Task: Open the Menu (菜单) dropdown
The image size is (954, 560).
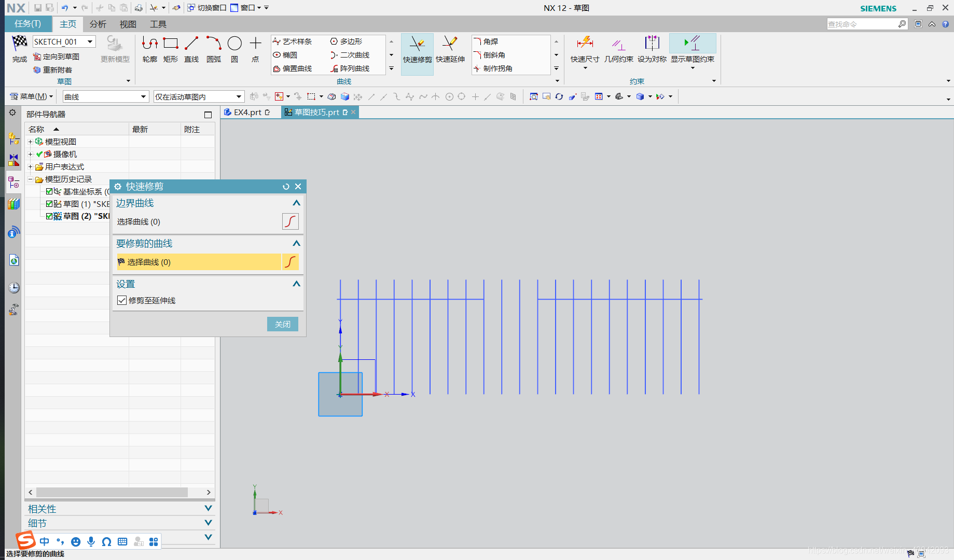Action: [32, 96]
